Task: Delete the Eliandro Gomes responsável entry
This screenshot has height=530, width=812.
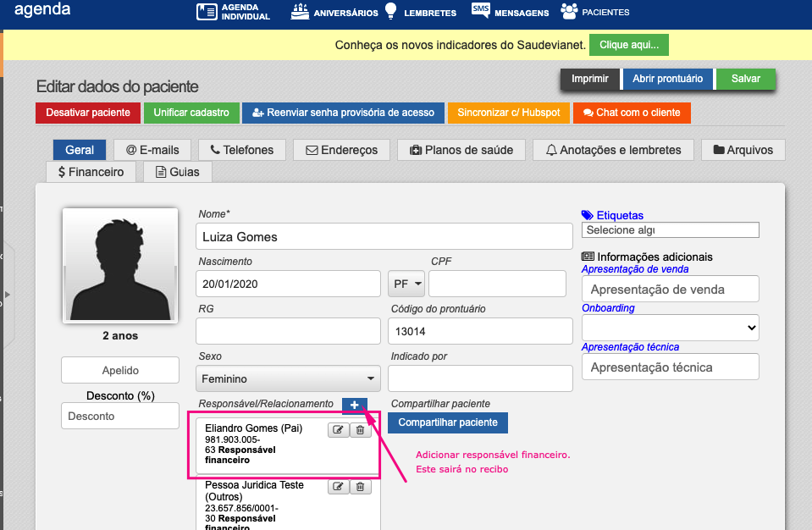Action: tap(361, 429)
